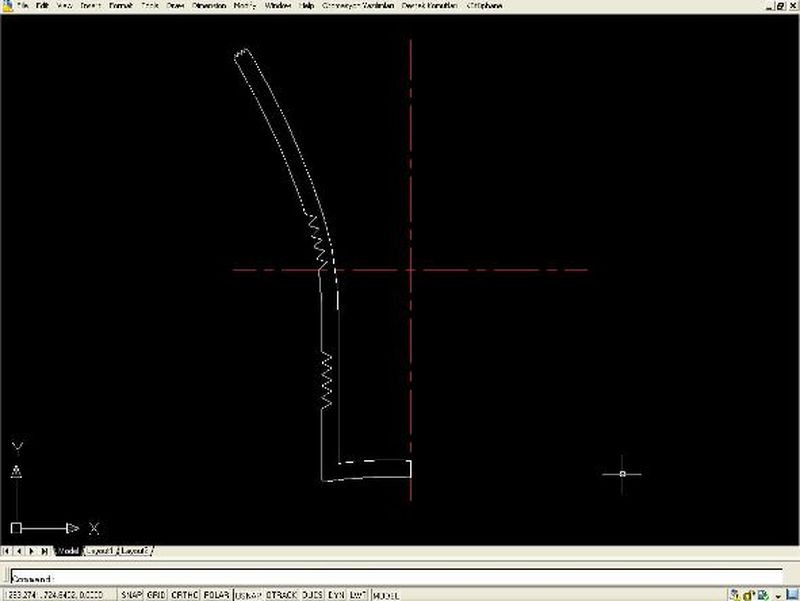Screen dimensions: 800x601
Task: Open the Dimension menu
Action: point(209,6)
